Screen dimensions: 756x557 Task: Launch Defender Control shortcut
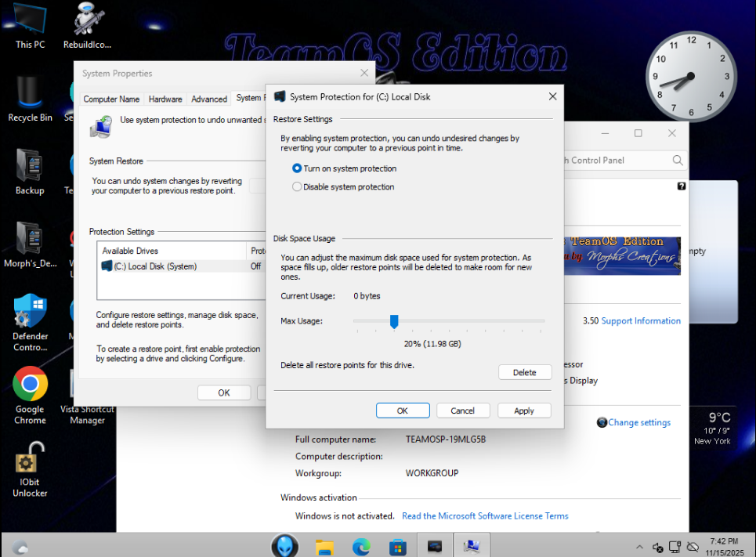30,322
